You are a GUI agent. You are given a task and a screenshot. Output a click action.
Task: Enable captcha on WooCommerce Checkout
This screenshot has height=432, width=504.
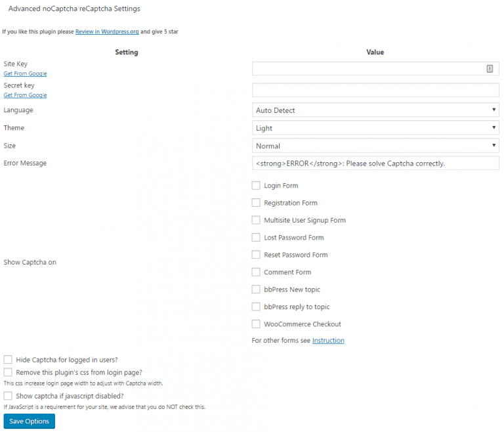pos(256,324)
